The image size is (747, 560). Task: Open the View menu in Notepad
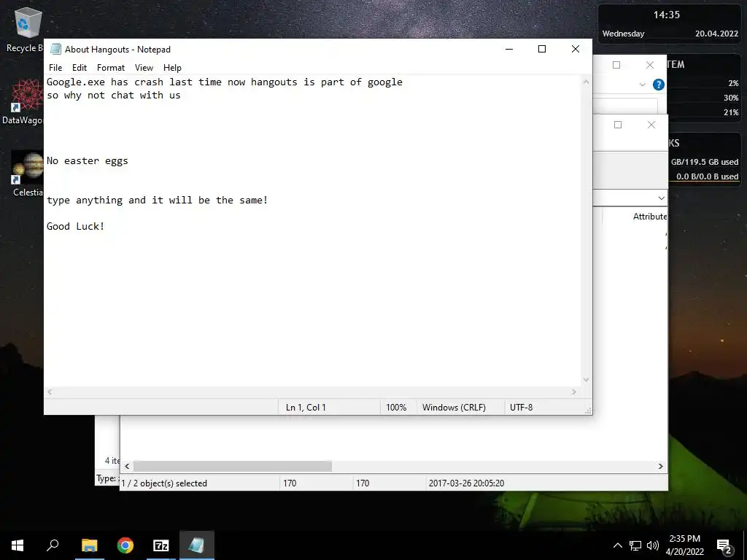pyautogui.click(x=144, y=68)
